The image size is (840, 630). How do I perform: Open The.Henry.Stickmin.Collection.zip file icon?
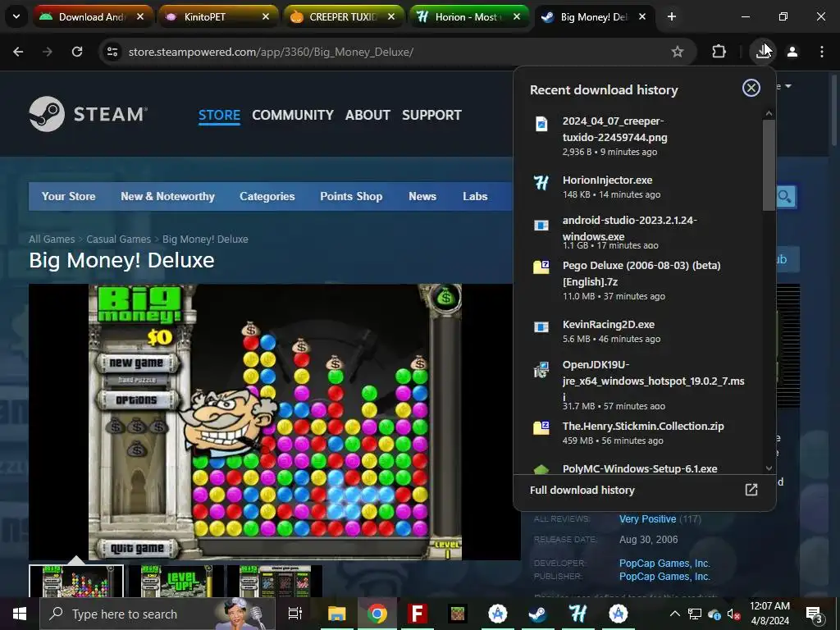click(x=541, y=427)
